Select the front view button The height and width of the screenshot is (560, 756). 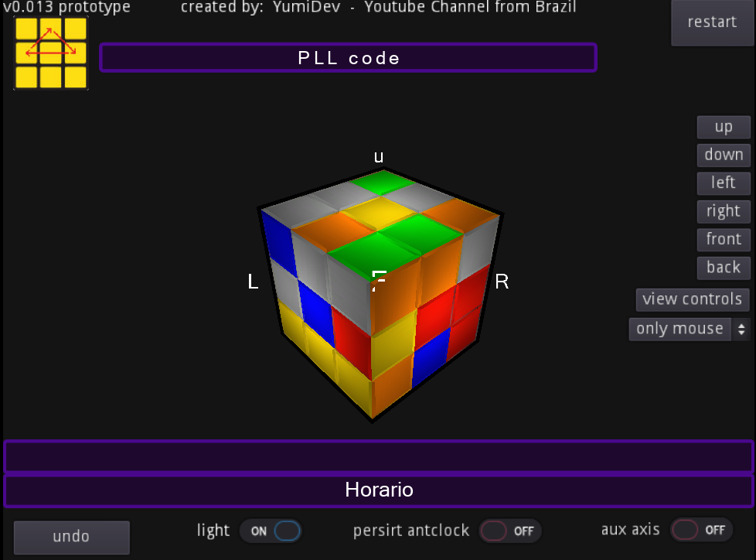click(723, 239)
